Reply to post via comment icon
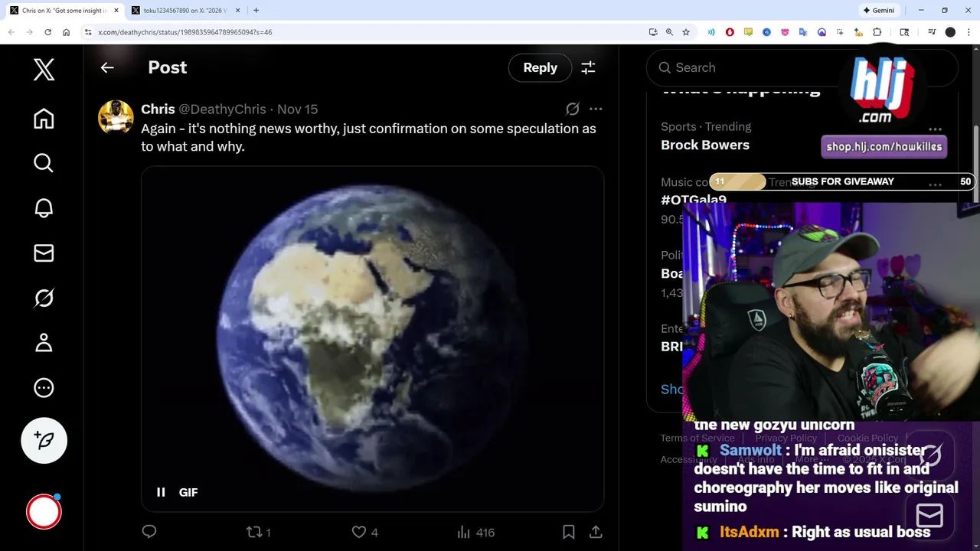 149,532
